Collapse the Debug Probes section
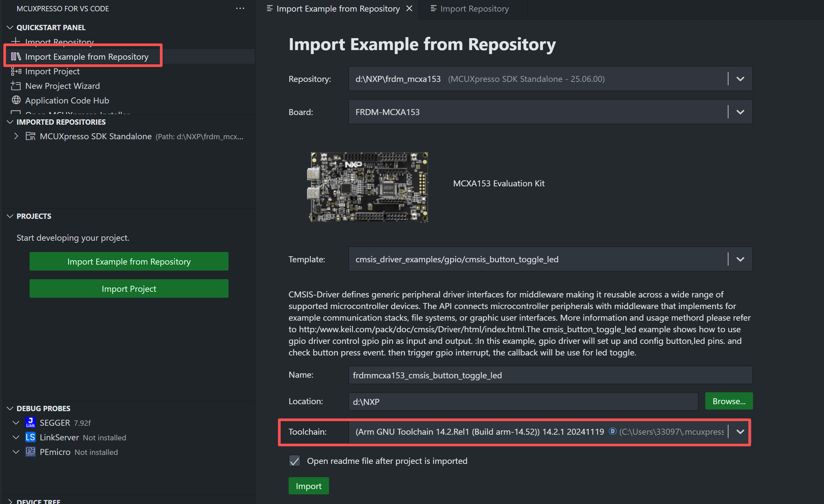The height and width of the screenshot is (504, 824). coord(10,409)
